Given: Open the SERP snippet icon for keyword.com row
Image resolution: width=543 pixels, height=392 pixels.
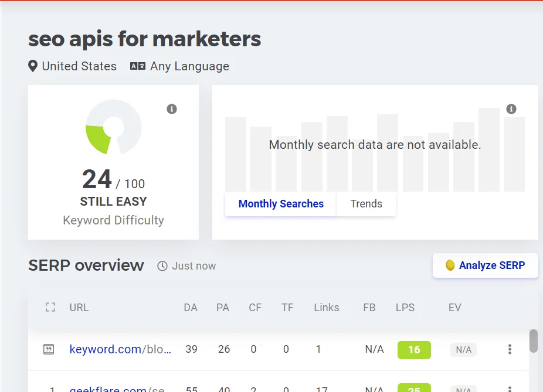Looking at the screenshot, I should [x=50, y=349].
